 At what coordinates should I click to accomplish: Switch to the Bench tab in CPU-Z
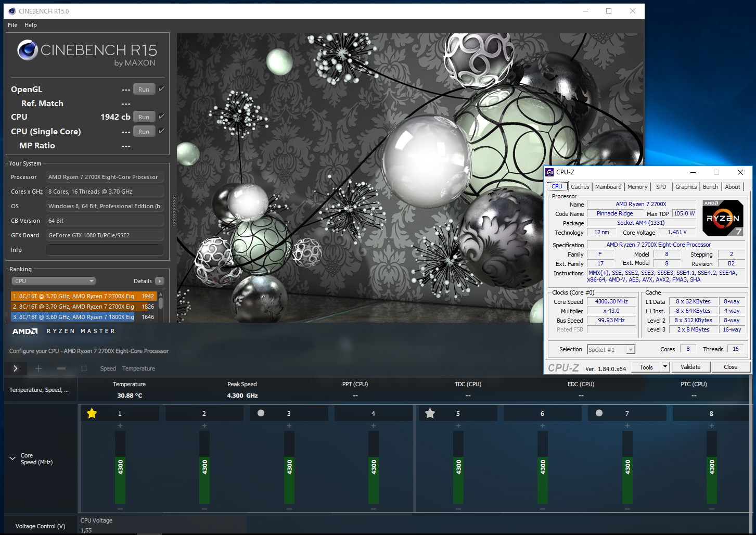pyautogui.click(x=711, y=187)
